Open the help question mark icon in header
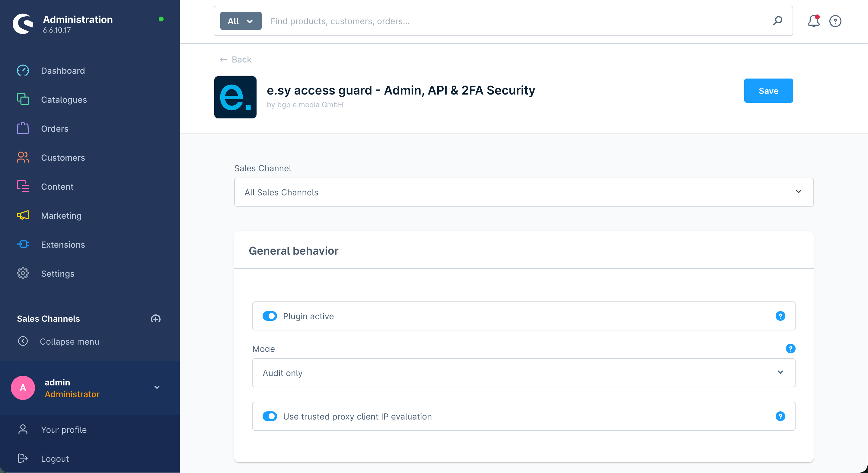868x473 pixels. [835, 21]
